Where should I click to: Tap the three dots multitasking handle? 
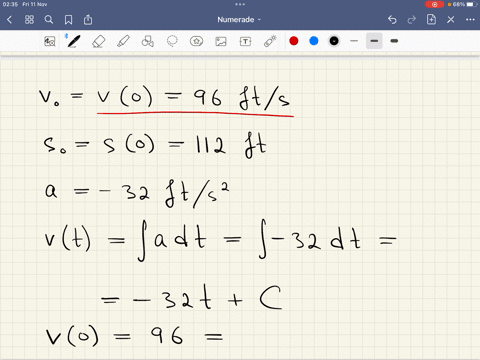pyautogui.click(x=240, y=4)
